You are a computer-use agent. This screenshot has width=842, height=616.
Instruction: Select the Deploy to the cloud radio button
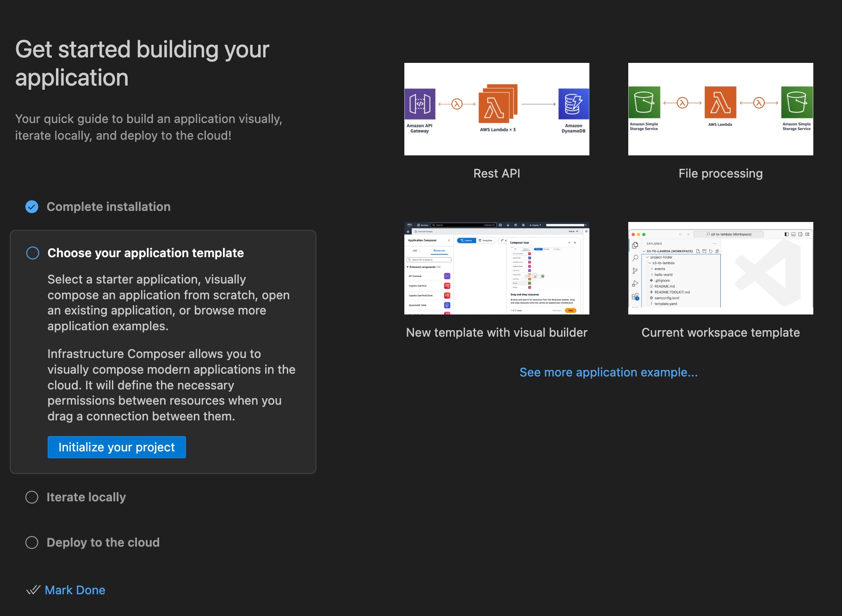coord(31,542)
